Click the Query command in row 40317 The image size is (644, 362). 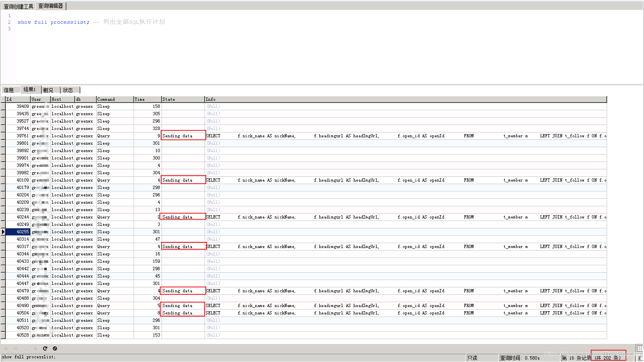[x=115, y=246]
